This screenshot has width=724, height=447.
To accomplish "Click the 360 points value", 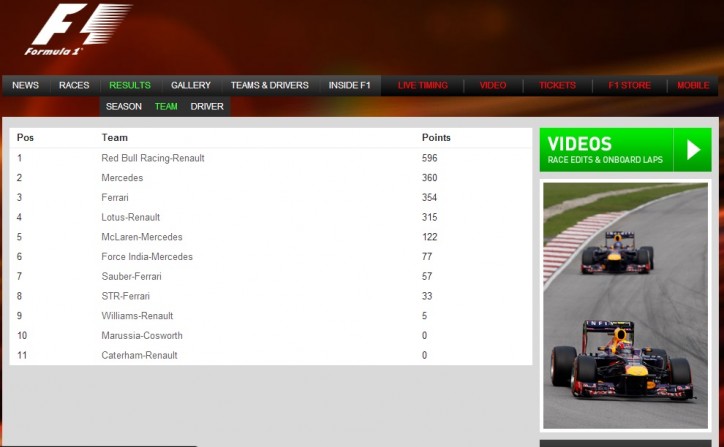I will 429,178.
